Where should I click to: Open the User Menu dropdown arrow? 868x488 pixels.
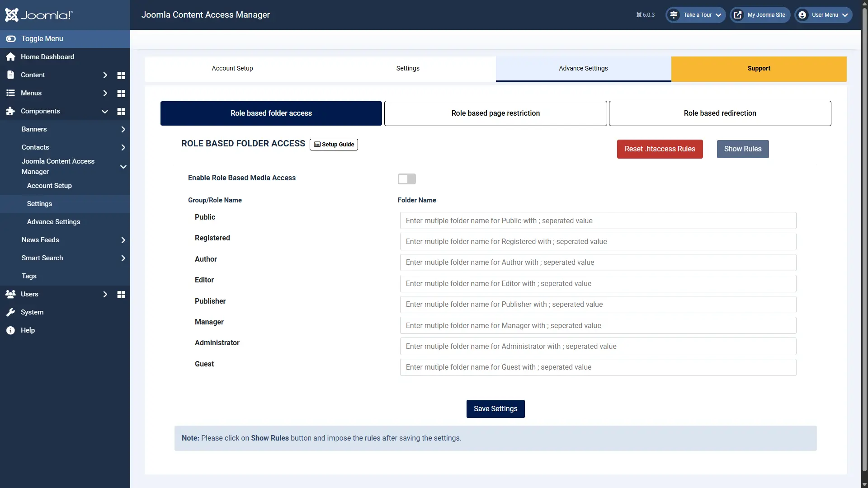[x=845, y=15]
